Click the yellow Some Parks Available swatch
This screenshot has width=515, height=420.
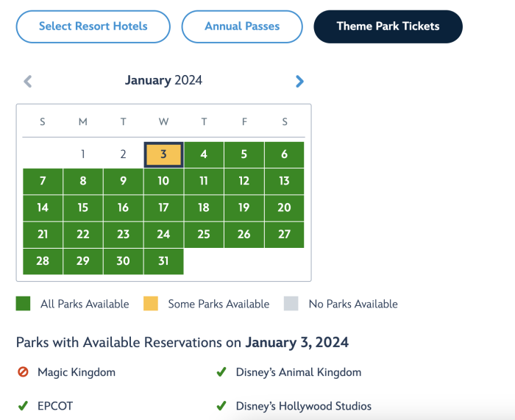151,304
